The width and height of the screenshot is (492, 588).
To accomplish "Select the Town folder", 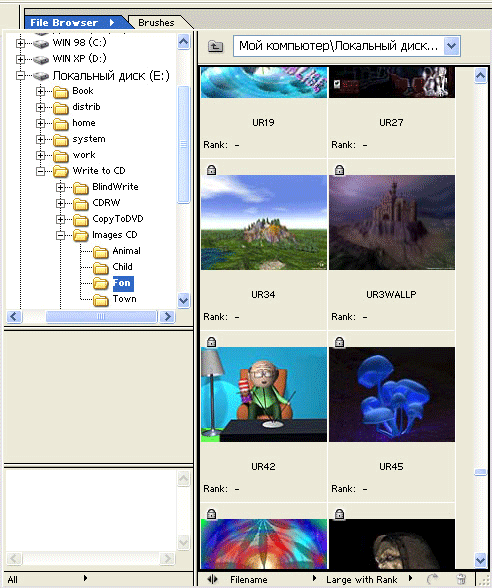I will pos(124,299).
